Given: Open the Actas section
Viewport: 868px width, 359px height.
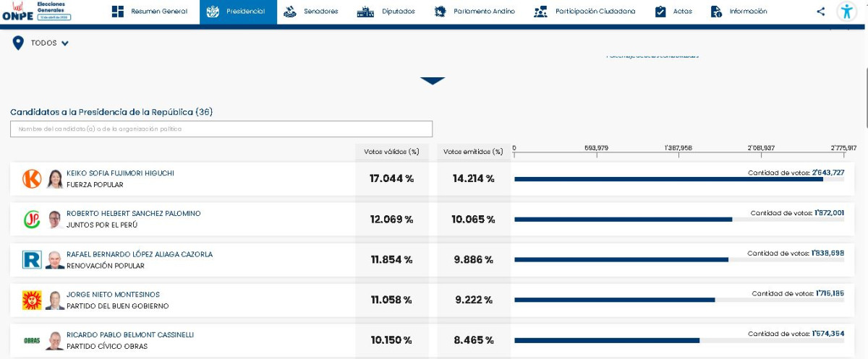Looking at the screenshot, I should click(x=673, y=12).
